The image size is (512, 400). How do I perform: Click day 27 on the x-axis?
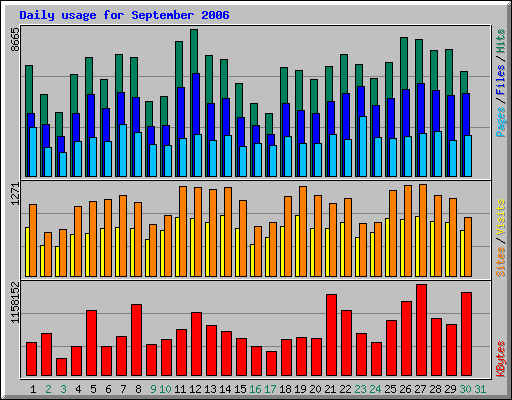(x=420, y=389)
